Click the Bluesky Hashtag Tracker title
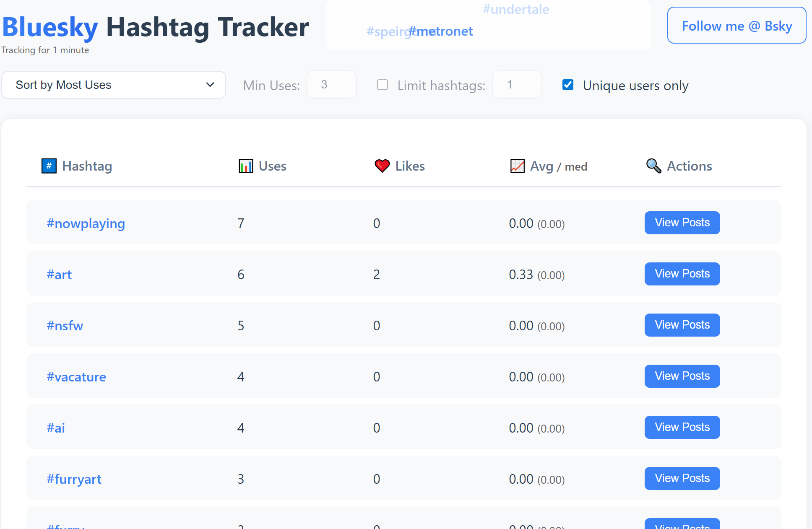The width and height of the screenshot is (812, 529). click(x=156, y=27)
